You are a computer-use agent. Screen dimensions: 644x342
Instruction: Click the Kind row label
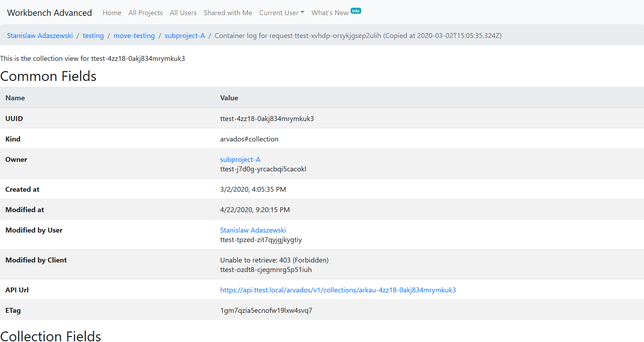[x=13, y=139]
